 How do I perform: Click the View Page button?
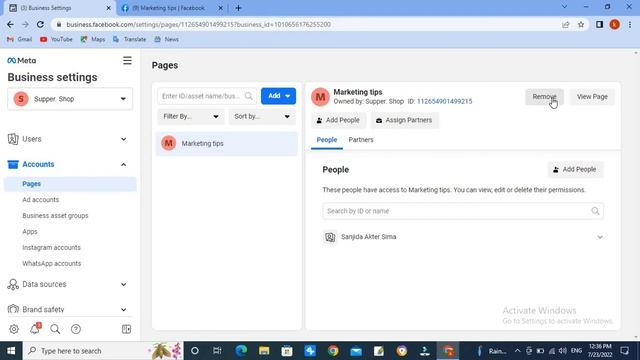click(592, 97)
